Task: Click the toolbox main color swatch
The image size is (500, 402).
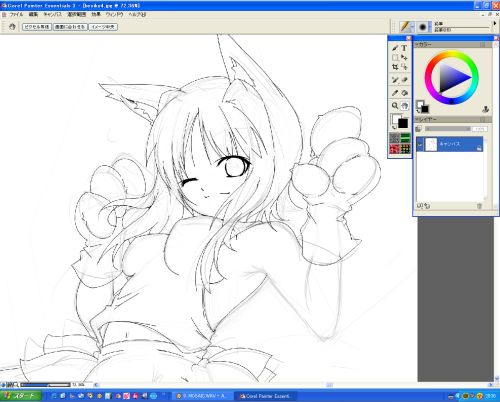Action: click(x=396, y=118)
